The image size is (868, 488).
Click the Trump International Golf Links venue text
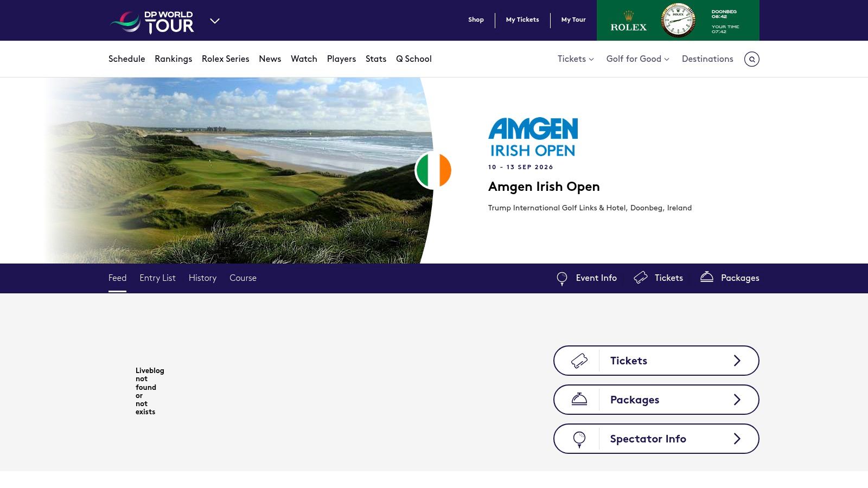pyautogui.click(x=590, y=208)
